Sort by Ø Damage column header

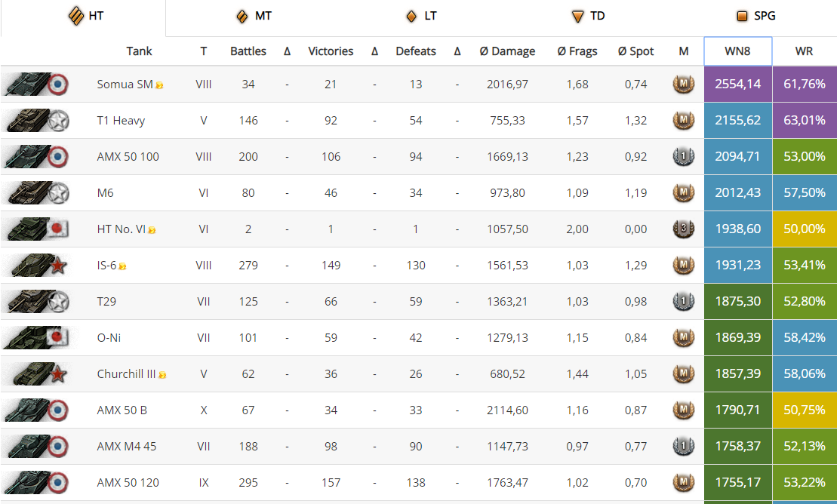[x=506, y=51]
